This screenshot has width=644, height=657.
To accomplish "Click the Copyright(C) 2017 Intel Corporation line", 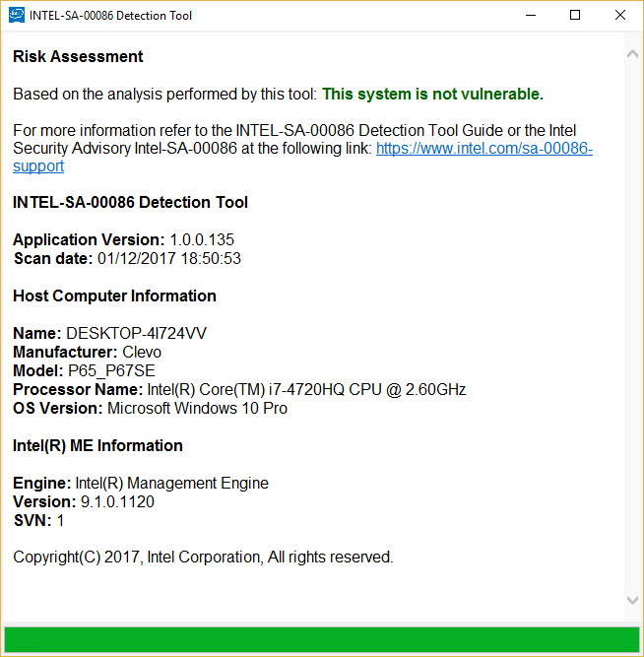I will [203, 558].
